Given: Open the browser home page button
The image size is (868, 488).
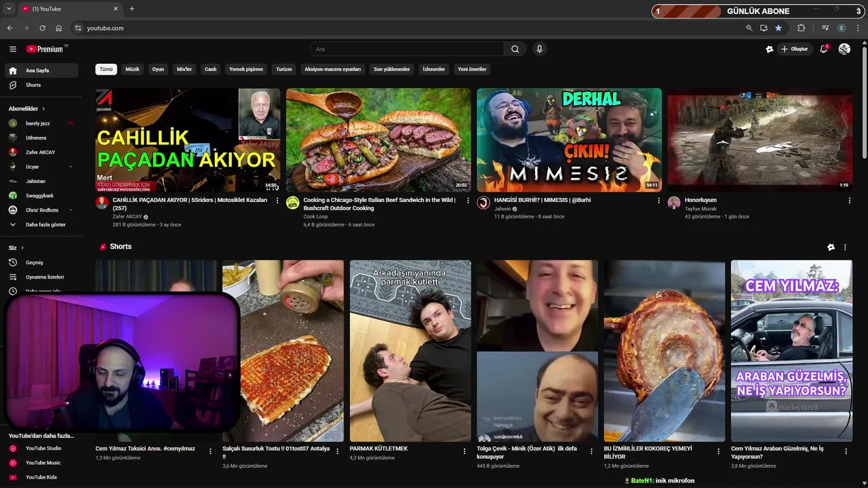Looking at the screenshot, I should 59,28.
